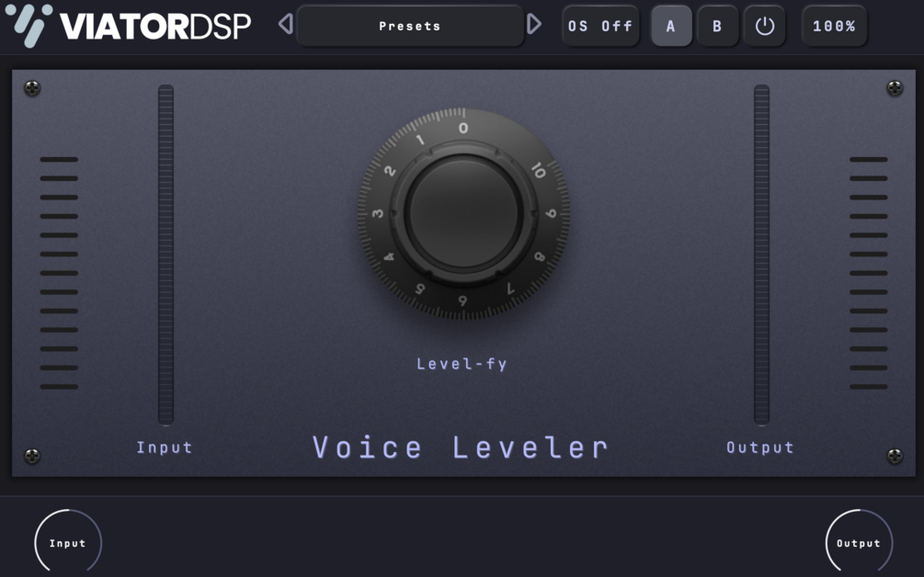Click the tall Input level meter

(165, 255)
